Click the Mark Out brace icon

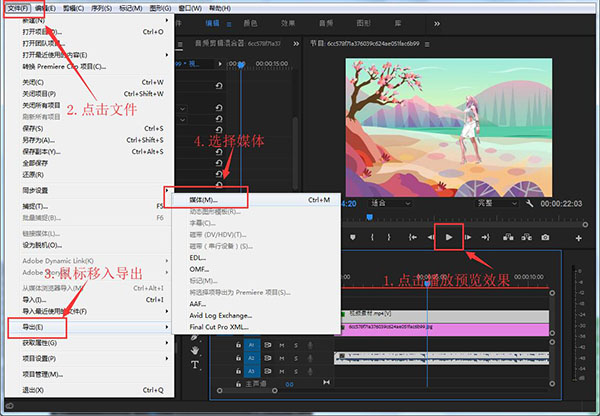(x=389, y=237)
